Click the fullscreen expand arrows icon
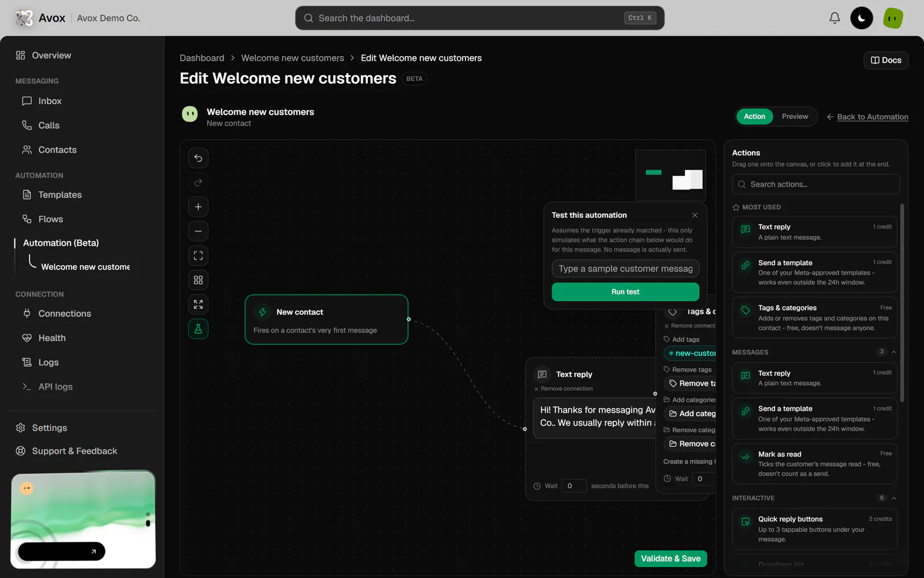The width and height of the screenshot is (924, 578). pos(198,304)
